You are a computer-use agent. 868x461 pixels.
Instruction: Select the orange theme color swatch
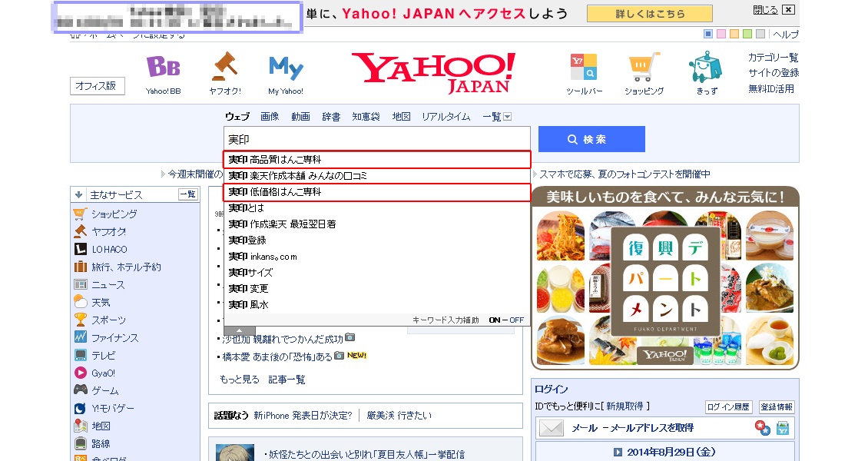click(734, 35)
